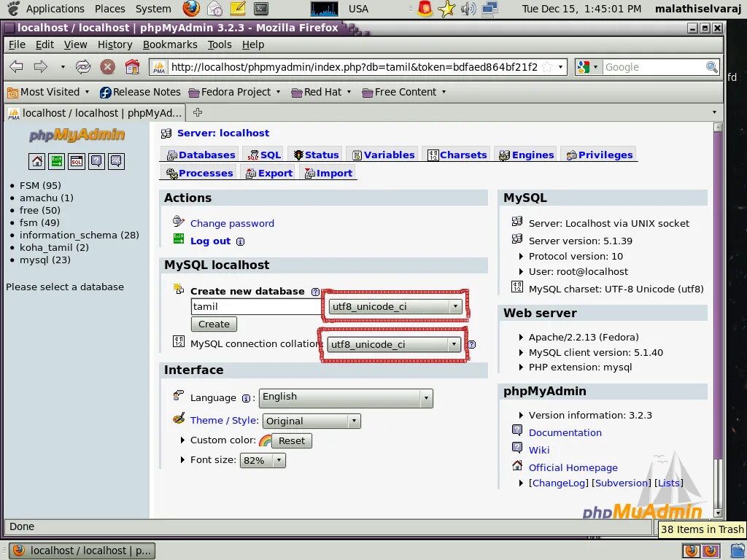The height and width of the screenshot is (560, 747).
Task: Click the new database name field
Action: (x=256, y=307)
